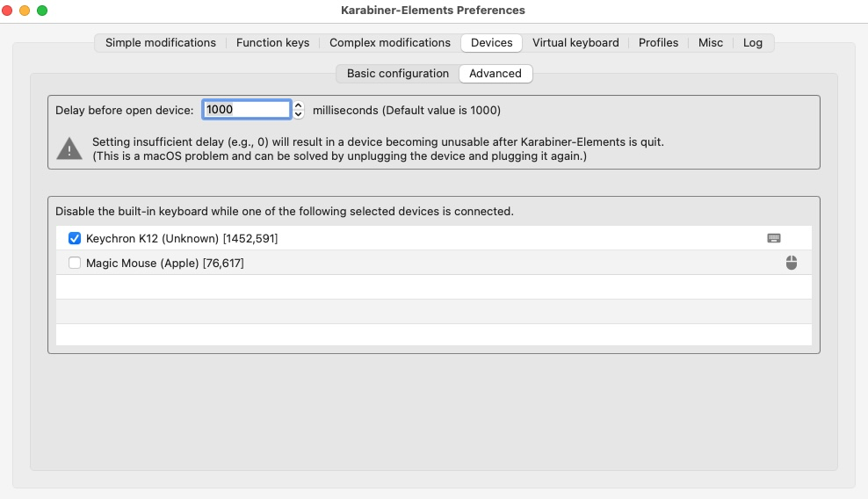Focus the delay before open device field

pos(246,110)
